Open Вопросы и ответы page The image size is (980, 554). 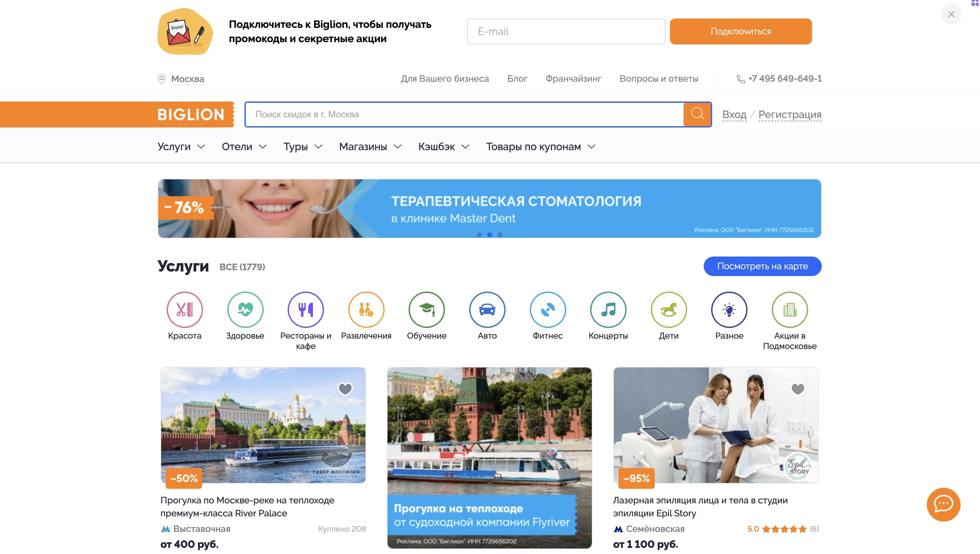tap(659, 78)
